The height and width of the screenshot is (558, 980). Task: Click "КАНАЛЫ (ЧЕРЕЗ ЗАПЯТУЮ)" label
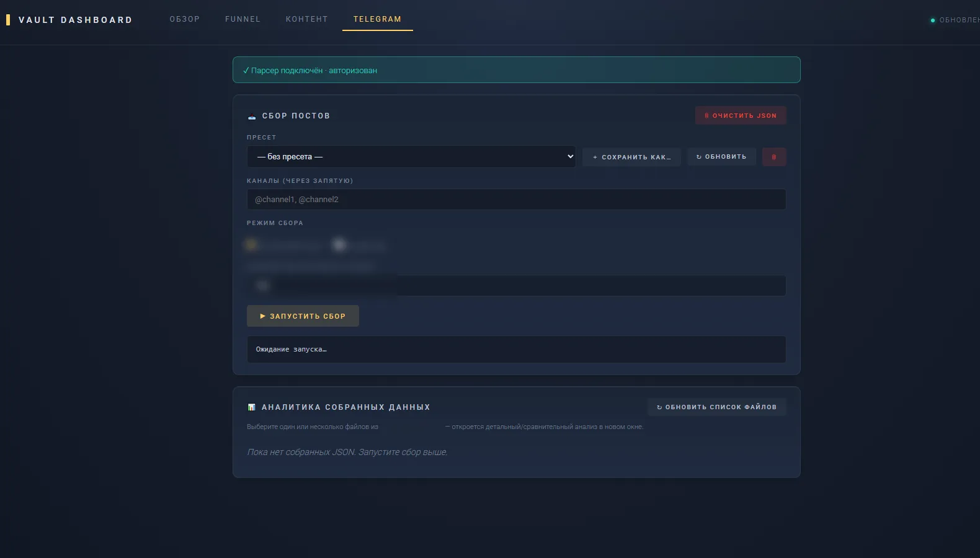(300, 181)
